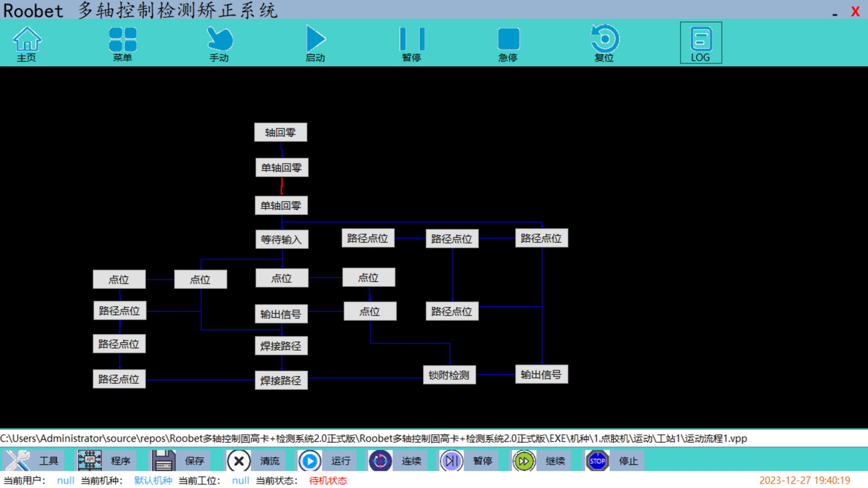Click the 保存 button label

point(194,461)
